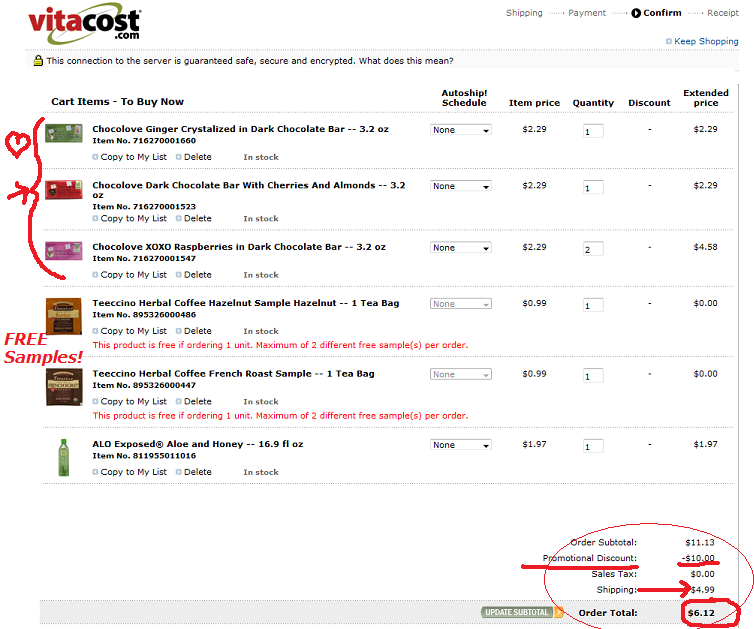Click the Order Total value $6.12
The image size is (754, 629).
tap(701, 613)
